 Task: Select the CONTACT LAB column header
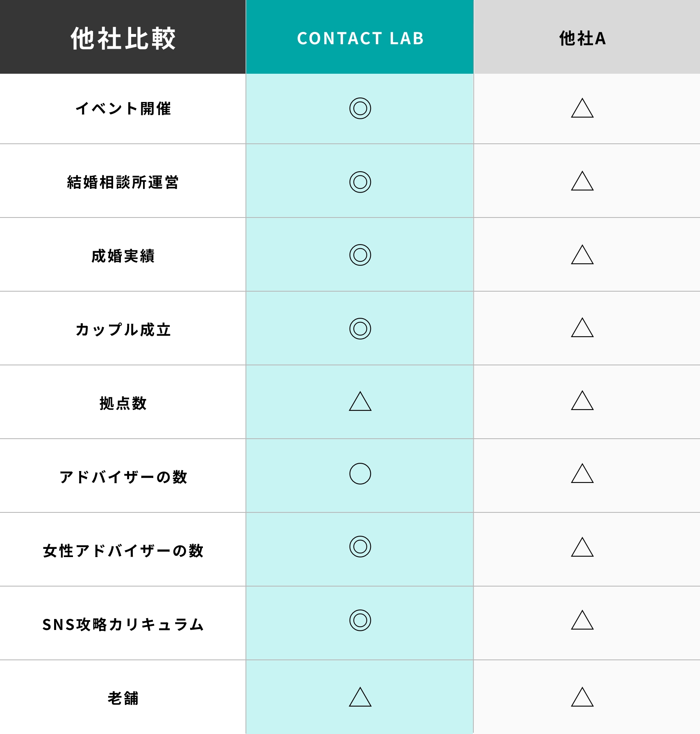[x=360, y=37]
